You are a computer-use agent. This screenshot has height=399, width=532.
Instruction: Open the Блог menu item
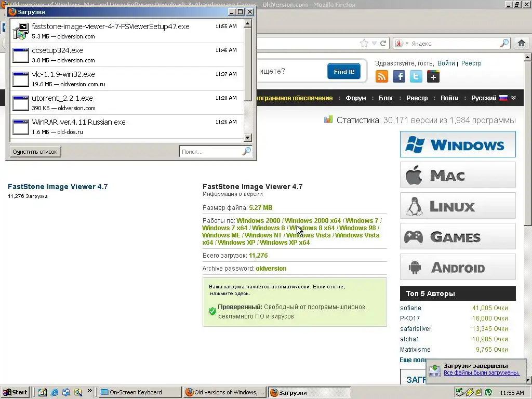pos(386,98)
